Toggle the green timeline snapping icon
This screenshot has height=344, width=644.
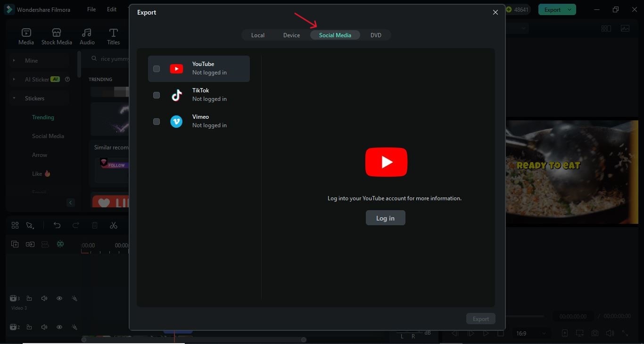pyautogui.click(x=60, y=244)
